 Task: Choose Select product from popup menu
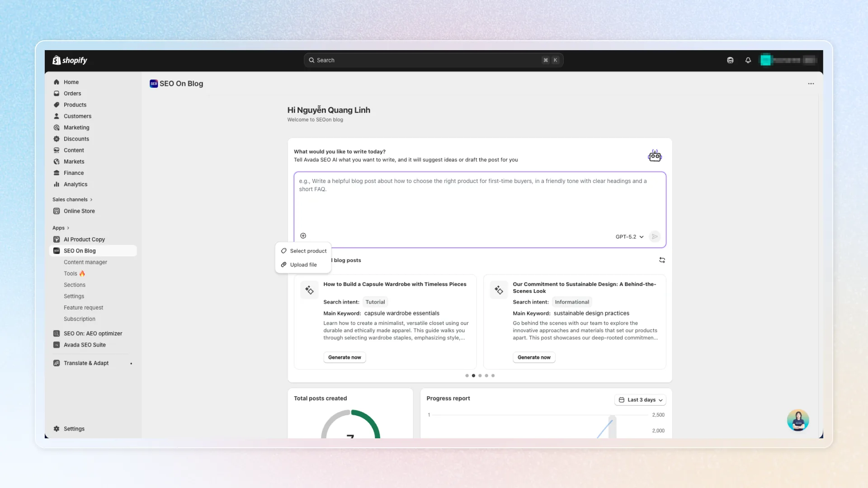click(x=303, y=251)
